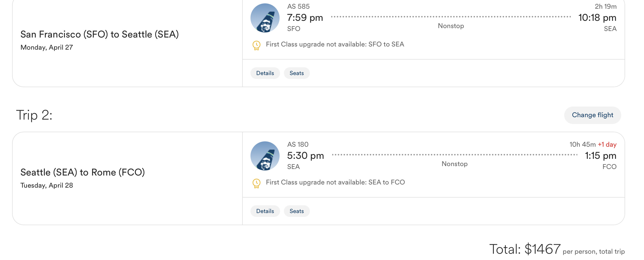Click the Alaska Airlines logo for AS 585

click(x=265, y=18)
